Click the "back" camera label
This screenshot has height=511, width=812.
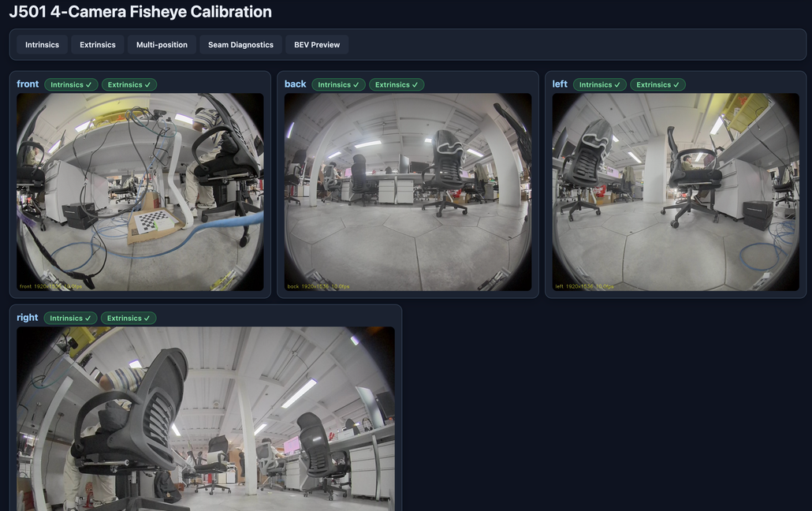[295, 84]
